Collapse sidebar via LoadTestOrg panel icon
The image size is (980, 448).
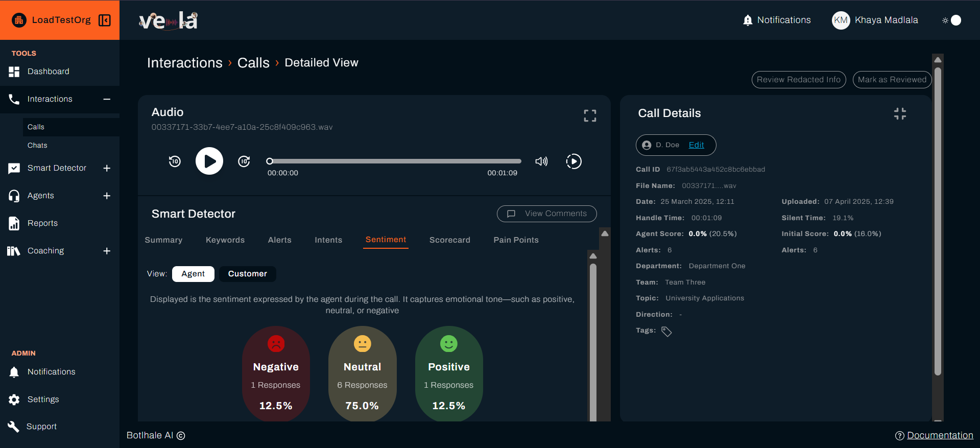point(105,20)
